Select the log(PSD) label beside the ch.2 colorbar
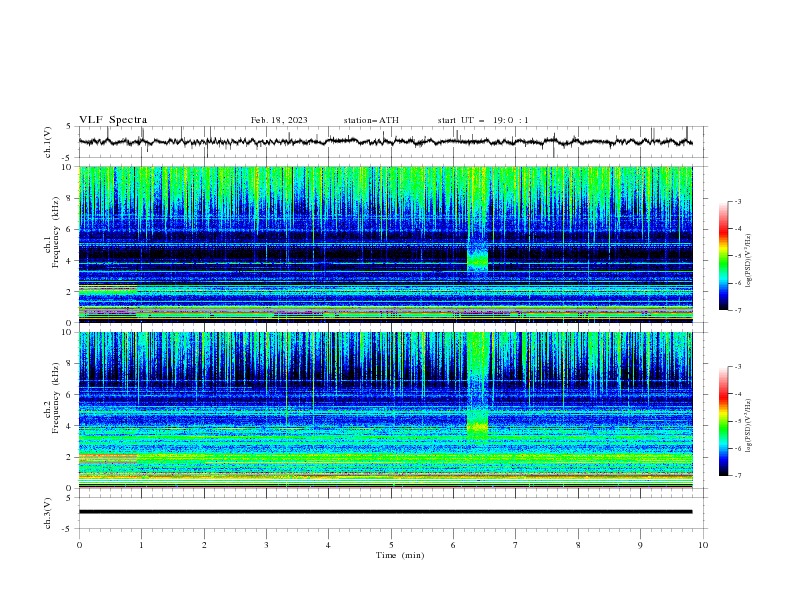The height and width of the screenshot is (612, 792). (x=748, y=426)
